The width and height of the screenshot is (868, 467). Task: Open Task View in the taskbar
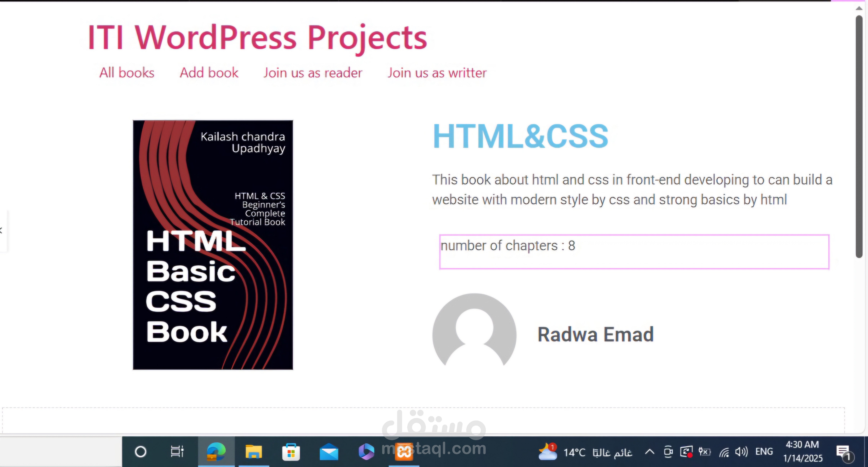pos(177,451)
